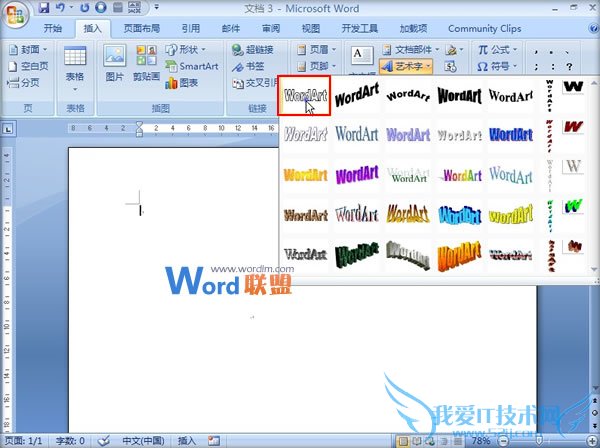Open the Home (开始) tab
Viewport: 600px width, 448px height.
(x=53, y=29)
